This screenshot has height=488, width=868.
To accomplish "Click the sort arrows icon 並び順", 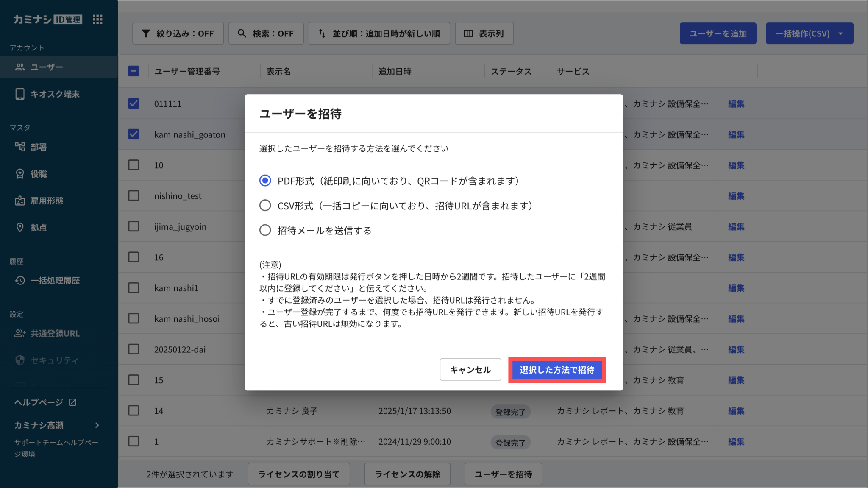I will [322, 33].
